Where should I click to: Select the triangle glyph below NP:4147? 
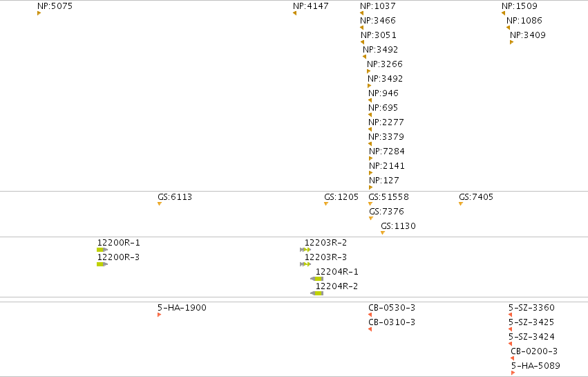point(295,13)
